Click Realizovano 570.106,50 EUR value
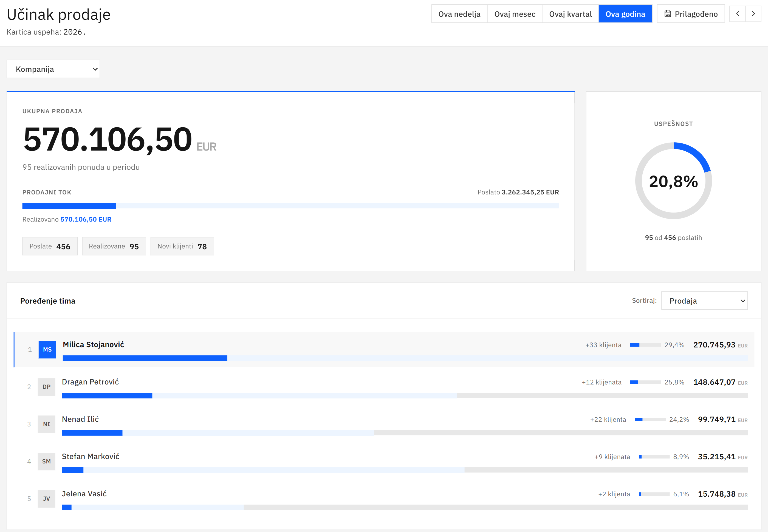Screen dimensions: 768x532 pos(86,219)
